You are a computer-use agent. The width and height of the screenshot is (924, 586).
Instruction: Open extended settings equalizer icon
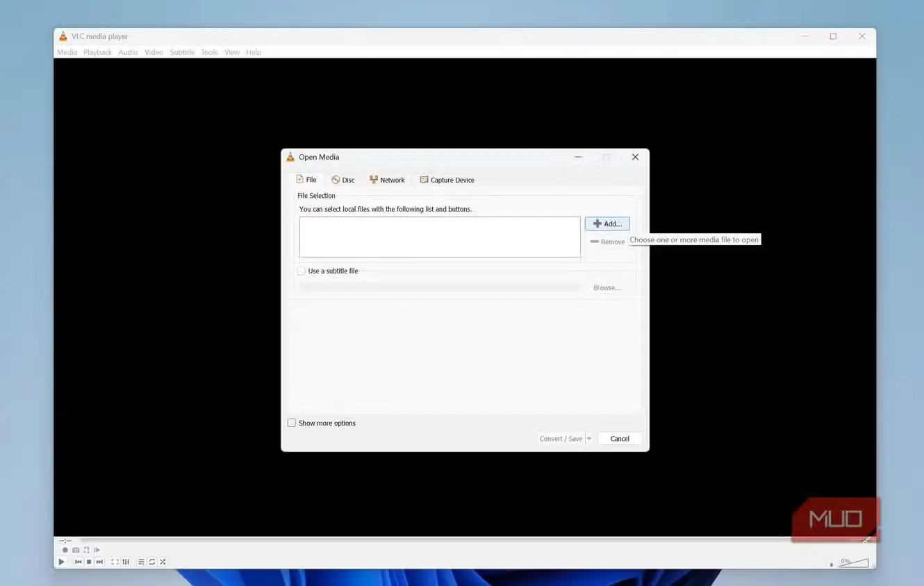pyautogui.click(x=126, y=562)
